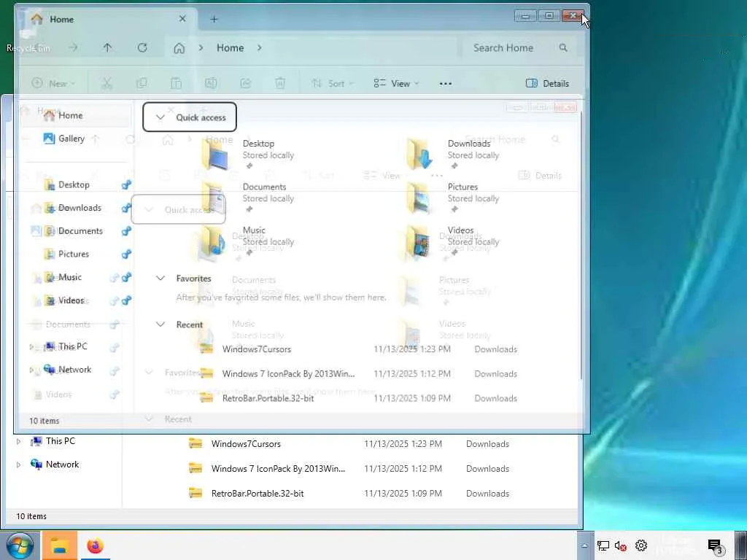Click chevron after Home breadcrumb in front window
This screenshot has width=747, height=560.
coord(259,47)
